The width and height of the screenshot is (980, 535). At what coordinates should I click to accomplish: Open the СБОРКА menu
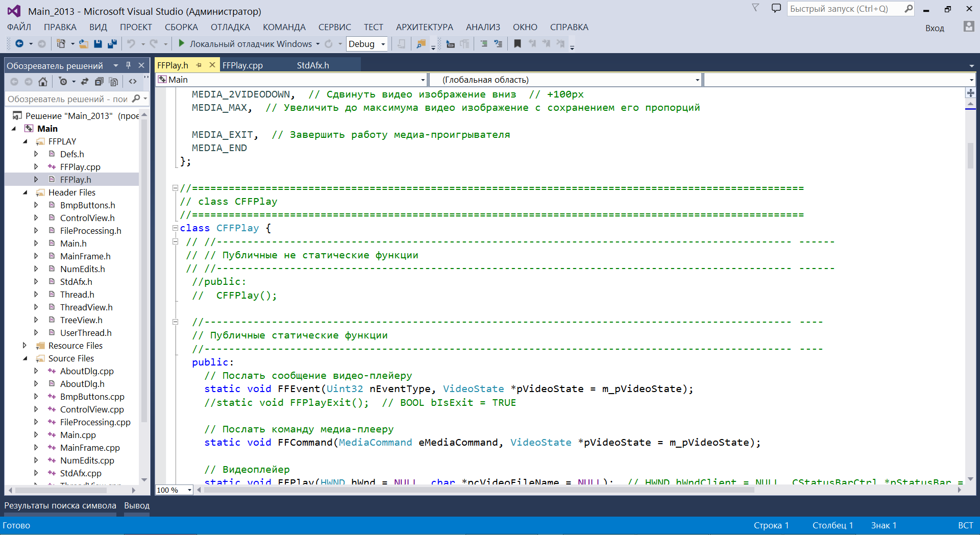181,27
